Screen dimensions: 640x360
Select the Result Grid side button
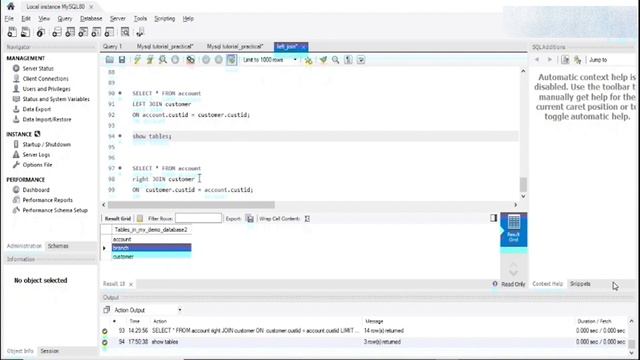tap(513, 229)
